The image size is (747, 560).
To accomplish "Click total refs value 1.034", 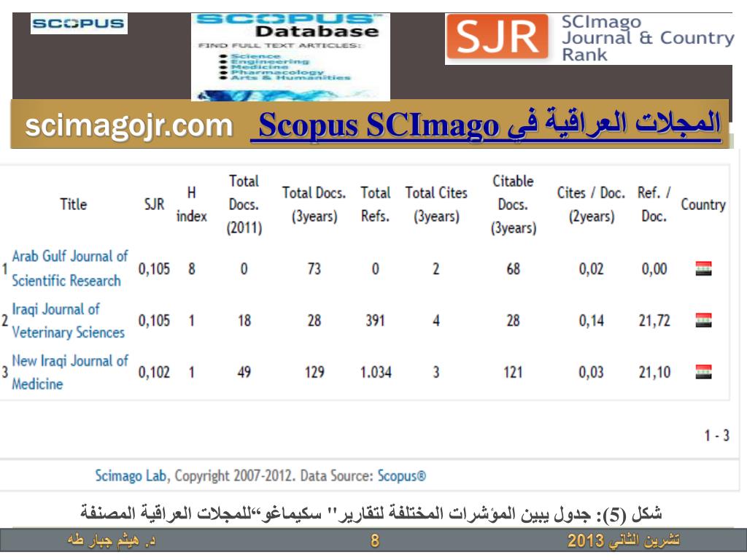I will tap(376, 372).
